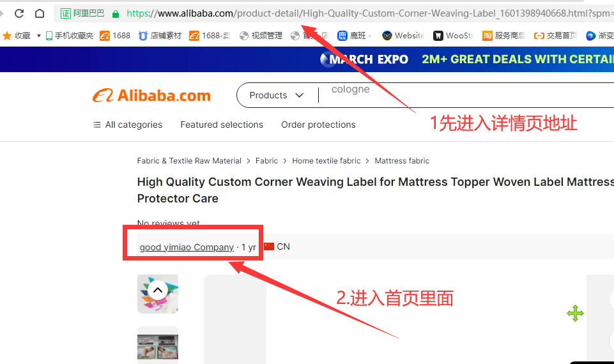Open Featured selections menu item
This screenshot has width=614, height=364.
click(x=222, y=125)
